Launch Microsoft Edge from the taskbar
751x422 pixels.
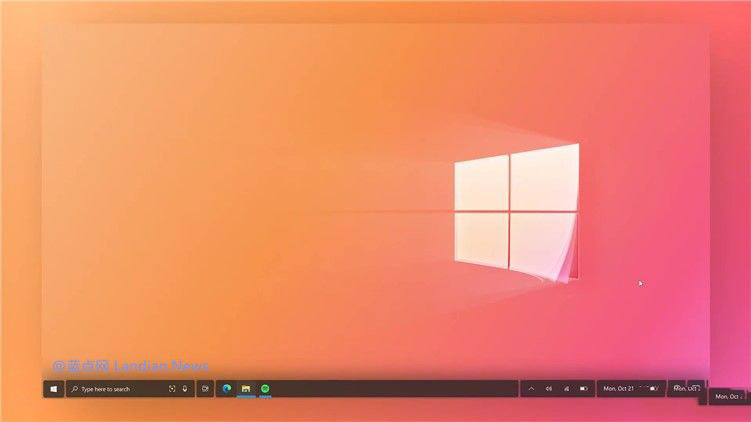pyautogui.click(x=227, y=388)
